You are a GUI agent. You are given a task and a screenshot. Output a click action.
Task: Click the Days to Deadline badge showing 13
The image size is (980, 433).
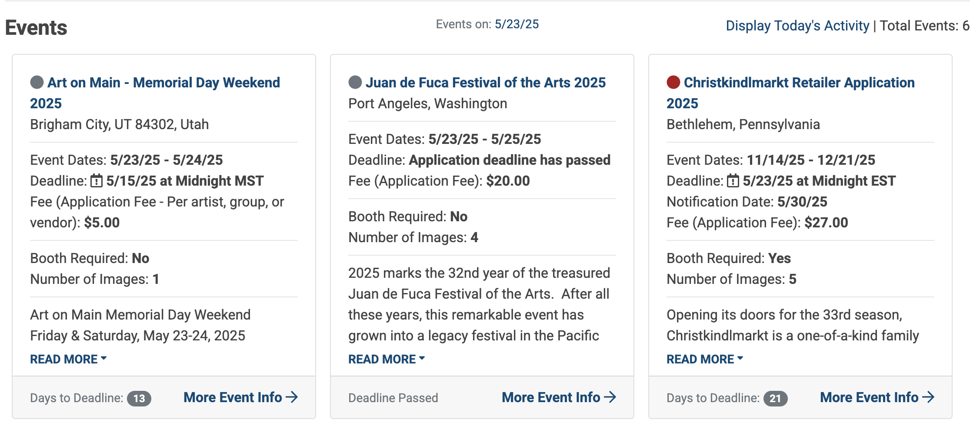(x=140, y=398)
